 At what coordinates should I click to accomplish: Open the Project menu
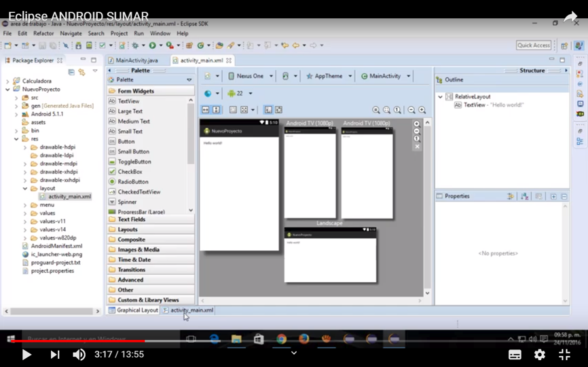click(x=119, y=33)
